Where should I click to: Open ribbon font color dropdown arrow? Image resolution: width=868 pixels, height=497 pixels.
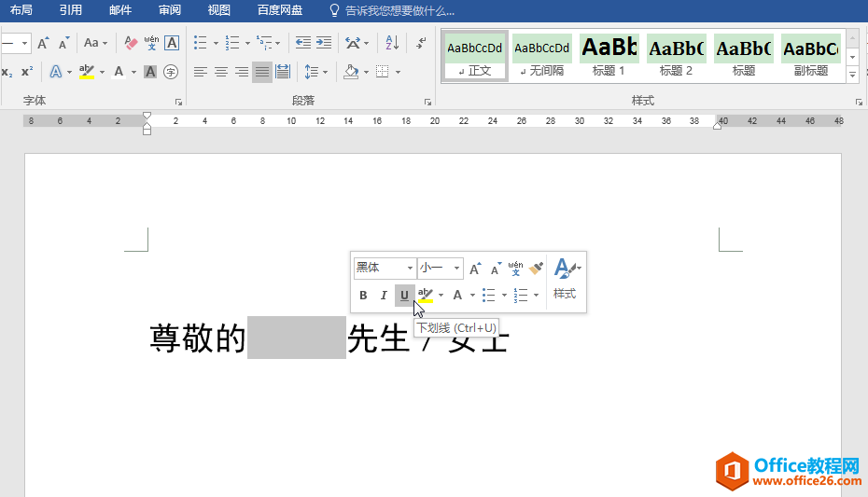(x=133, y=73)
